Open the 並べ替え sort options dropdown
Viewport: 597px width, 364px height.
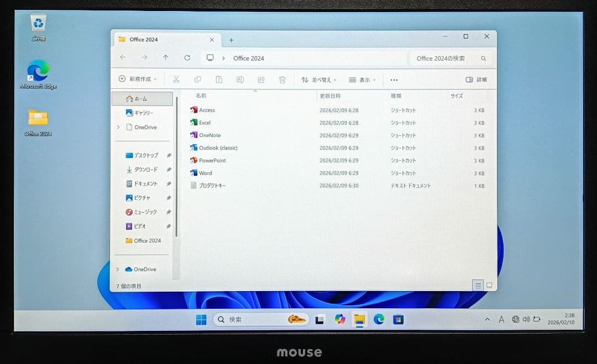coord(318,80)
